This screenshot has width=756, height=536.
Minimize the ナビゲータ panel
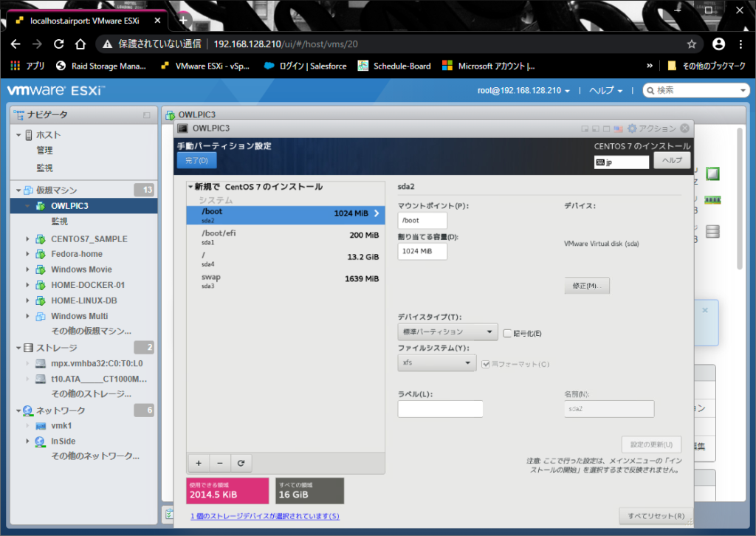tap(147, 115)
